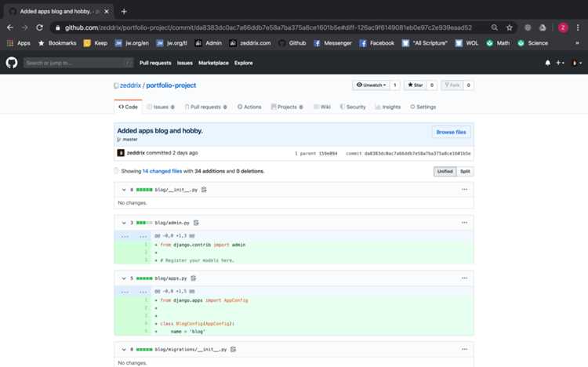Open GitHub notifications bell
588x367 pixels.
547,63
